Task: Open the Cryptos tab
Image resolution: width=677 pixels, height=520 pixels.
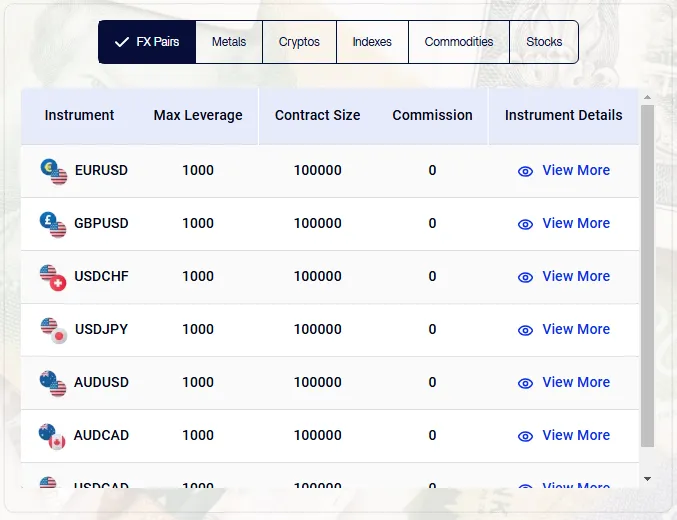Action: point(299,42)
